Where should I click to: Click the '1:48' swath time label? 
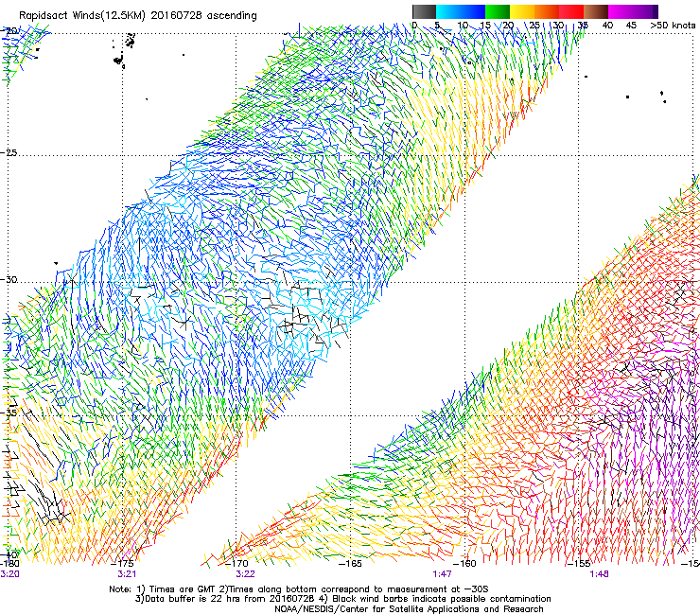599,574
